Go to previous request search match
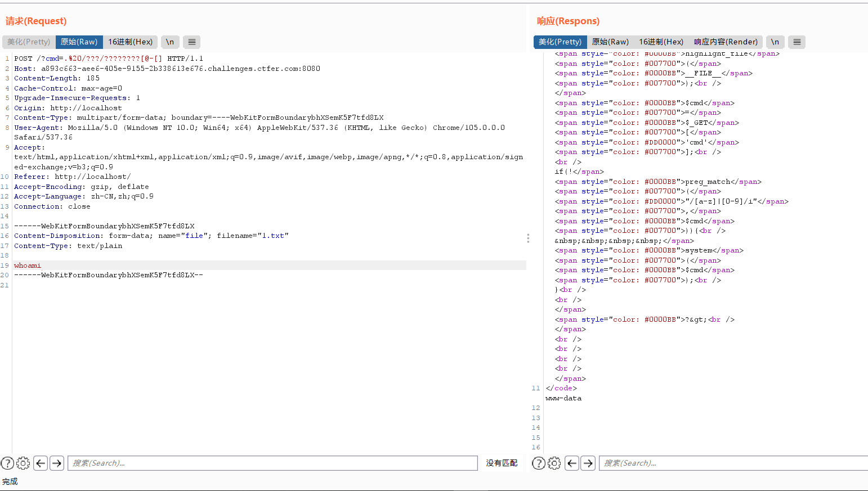This screenshot has width=868, height=491. click(41, 463)
